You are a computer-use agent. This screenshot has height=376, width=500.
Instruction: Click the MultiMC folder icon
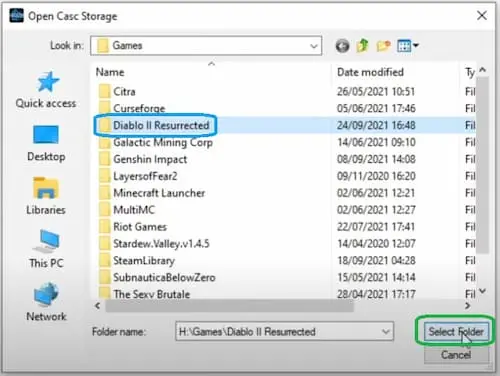(105, 210)
